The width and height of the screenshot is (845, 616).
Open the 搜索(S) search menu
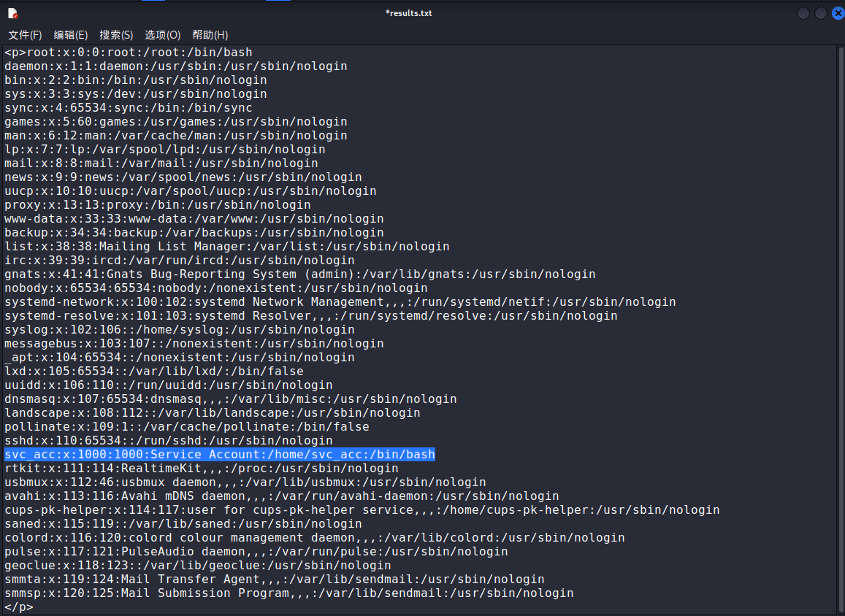[x=116, y=35]
